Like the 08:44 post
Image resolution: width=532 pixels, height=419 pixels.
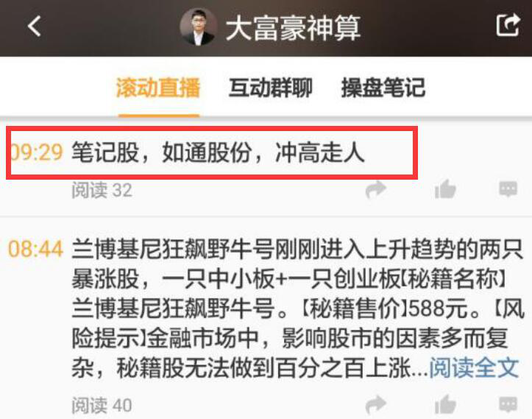[x=445, y=404]
